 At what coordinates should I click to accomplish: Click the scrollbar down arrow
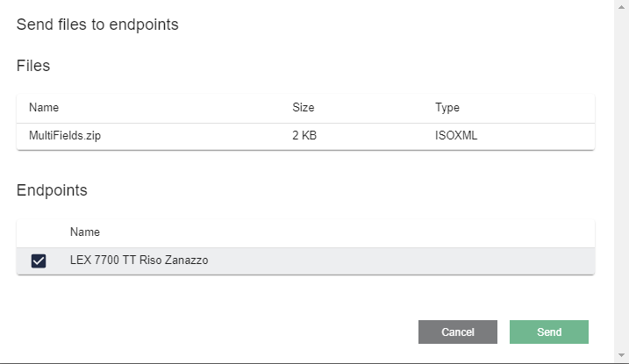point(621,355)
